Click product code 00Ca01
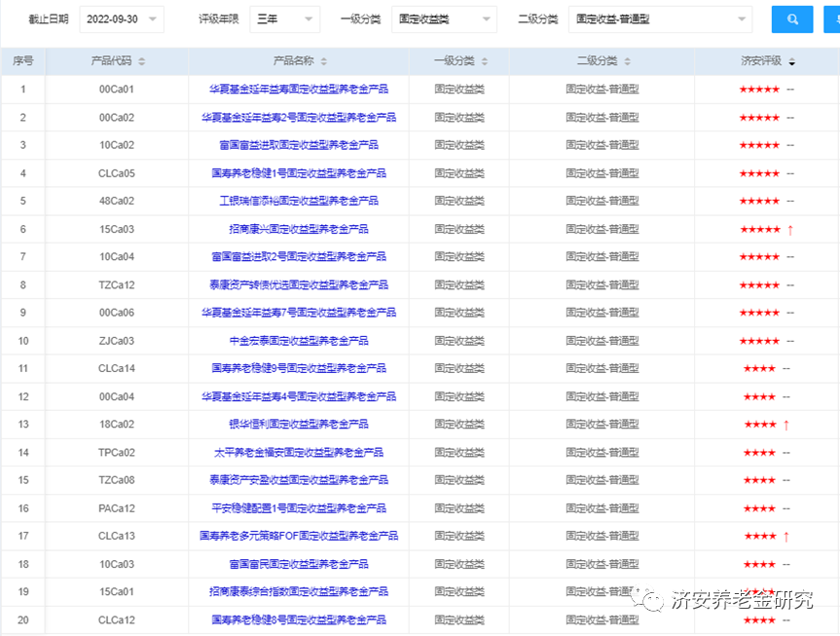The image size is (840, 636). point(116,89)
